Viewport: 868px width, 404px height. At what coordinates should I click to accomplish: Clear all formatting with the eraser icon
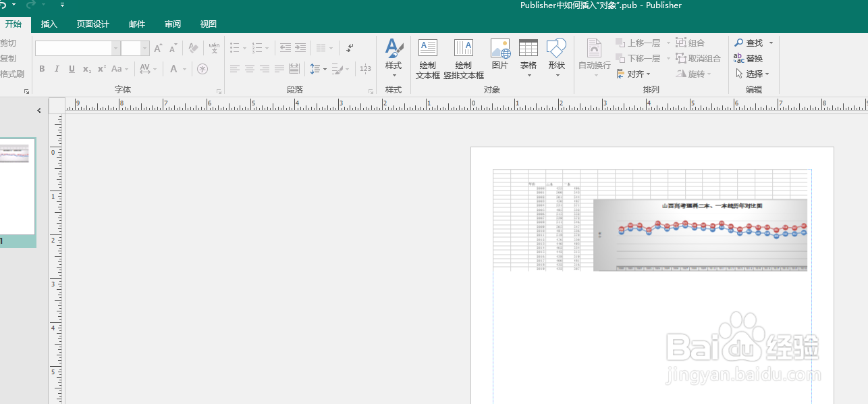pyautogui.click(x=193, y=48)
